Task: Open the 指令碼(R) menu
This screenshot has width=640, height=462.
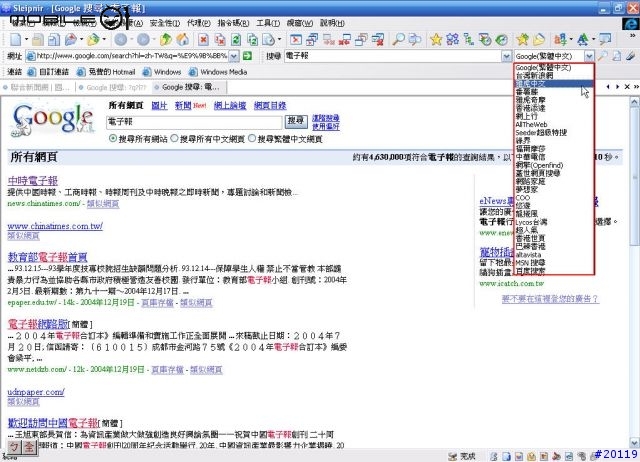Action: [x=233, y=23]
